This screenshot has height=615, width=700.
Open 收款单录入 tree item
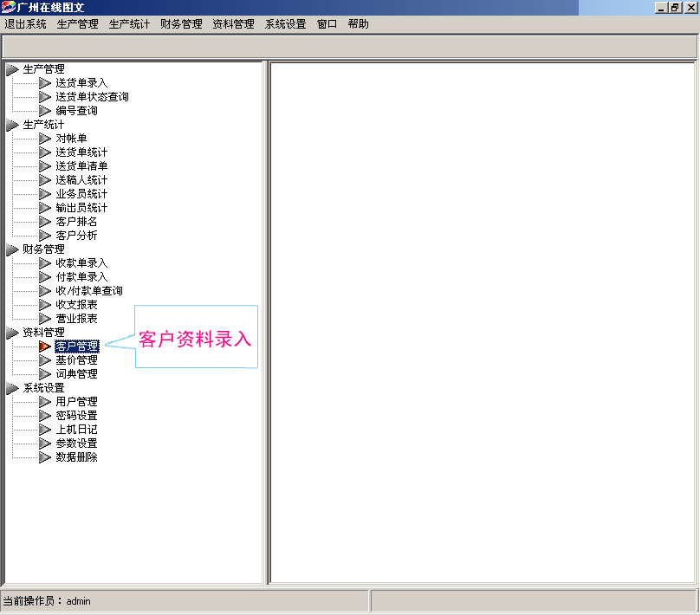click(81, 262)
